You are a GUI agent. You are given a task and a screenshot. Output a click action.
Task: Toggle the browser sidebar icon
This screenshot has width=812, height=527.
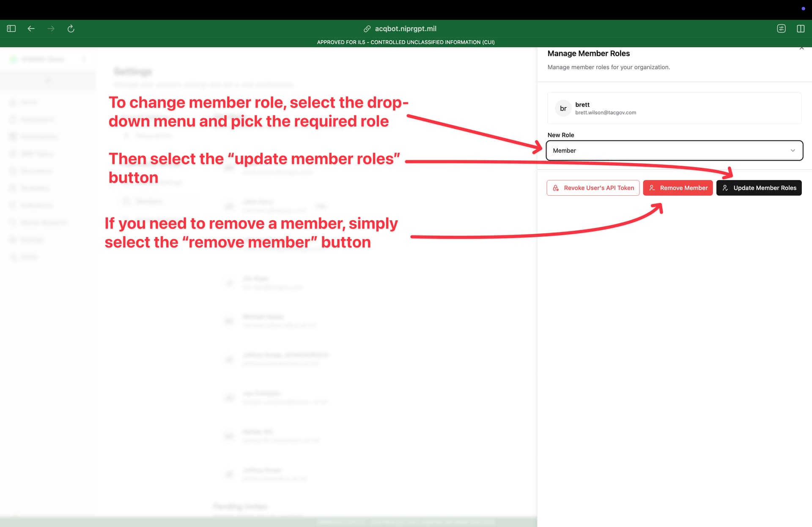(x=11, y=29)
